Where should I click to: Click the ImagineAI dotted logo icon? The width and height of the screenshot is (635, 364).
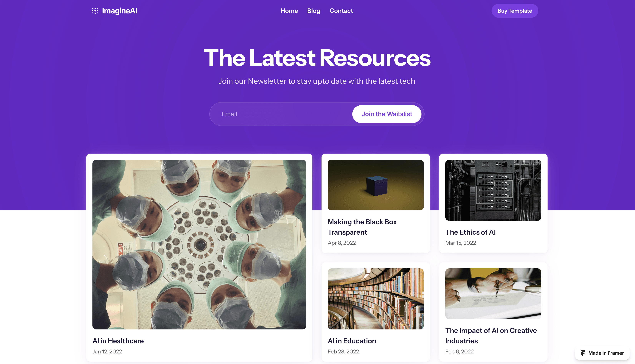(95, 11)
